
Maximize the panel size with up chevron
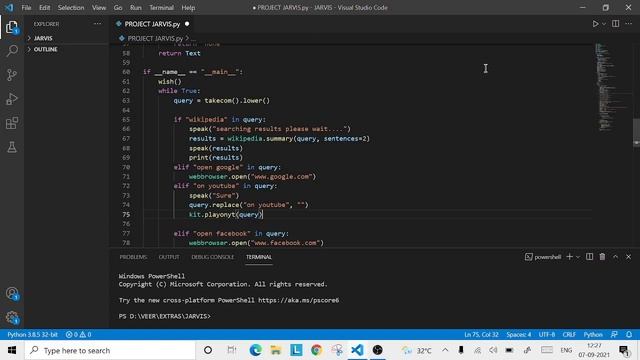tap(616, 257)
